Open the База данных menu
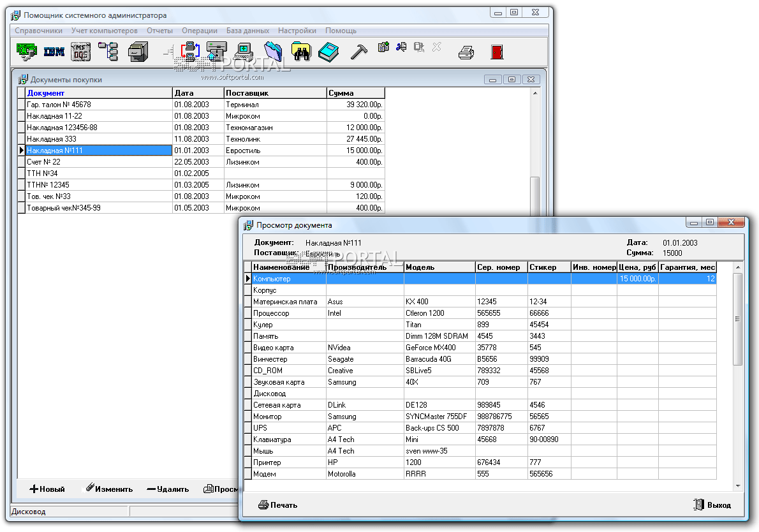This screenshot has width=759, height=532. click(247, 31)
